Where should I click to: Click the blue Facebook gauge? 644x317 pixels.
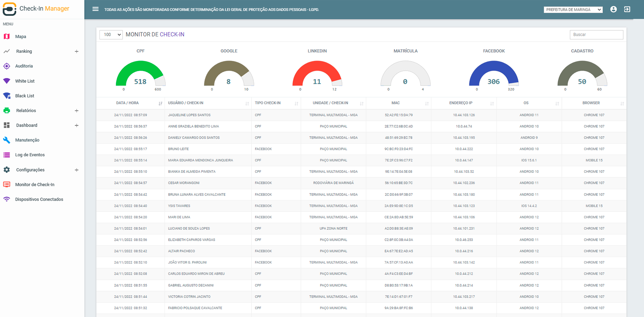coord(494,73)
